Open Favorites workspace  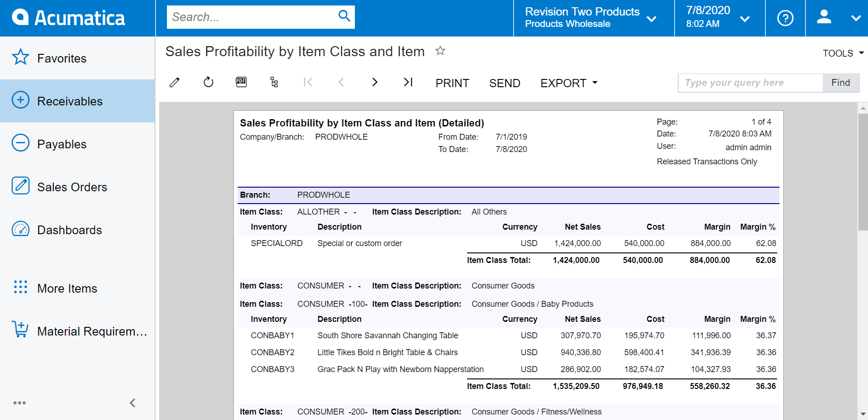(x=78, y=58)
